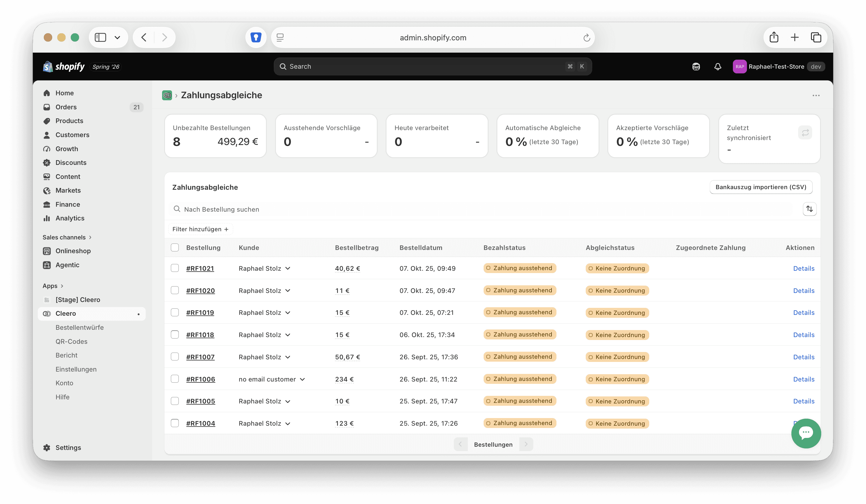This screenshot has width=866, height=504.
Task: Check the box for order #RF1018
Action: 175,334
